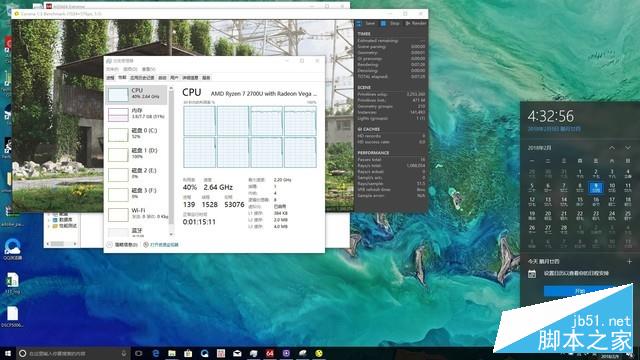Switch to AIDA64 red 64 taskbar icon
Screen dimensions: 640x360
click(270, 353)
